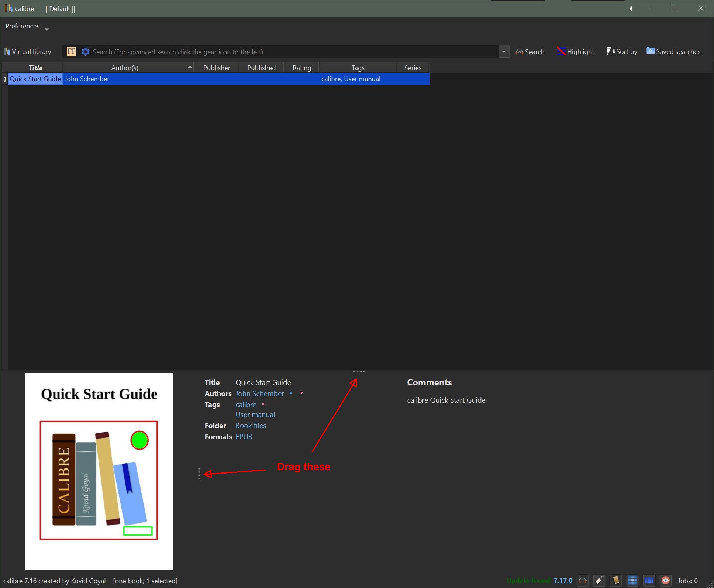
Task: Toggle the Quickview eye icon
Action: point(666,580)
